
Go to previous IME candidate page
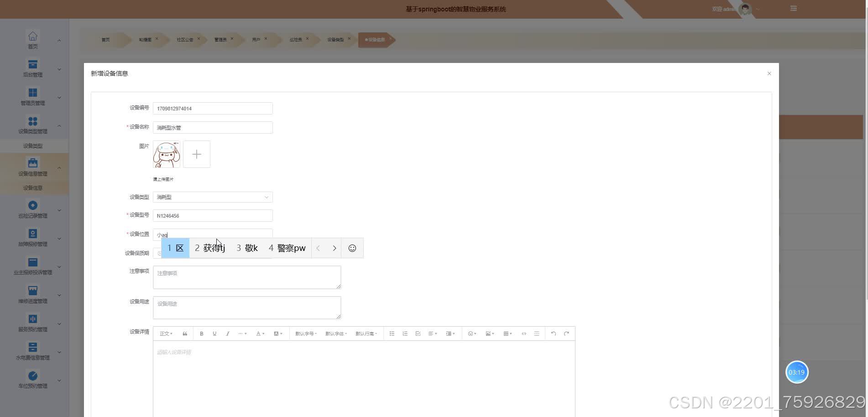click(x=318, y=248)
